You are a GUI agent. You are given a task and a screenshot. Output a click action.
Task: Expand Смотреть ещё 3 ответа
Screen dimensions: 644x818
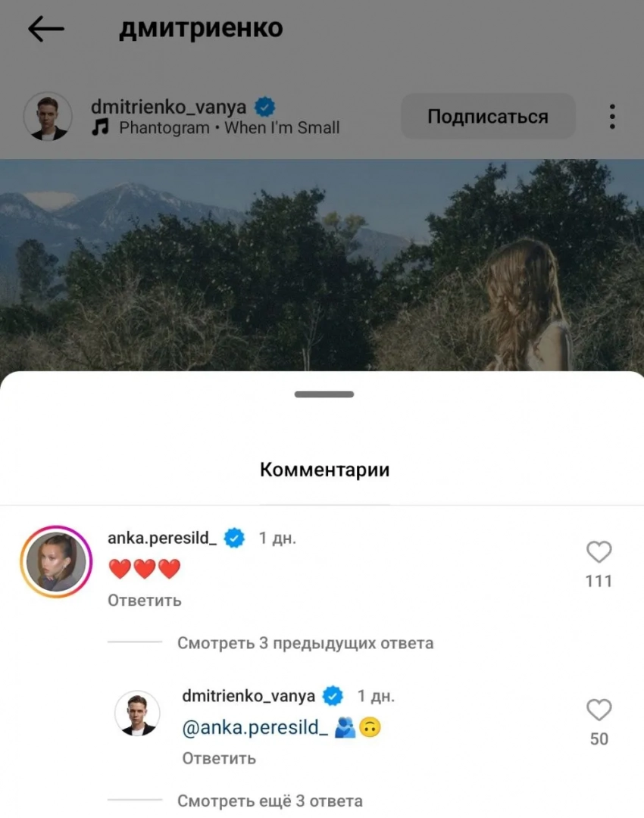coord(270,801)
